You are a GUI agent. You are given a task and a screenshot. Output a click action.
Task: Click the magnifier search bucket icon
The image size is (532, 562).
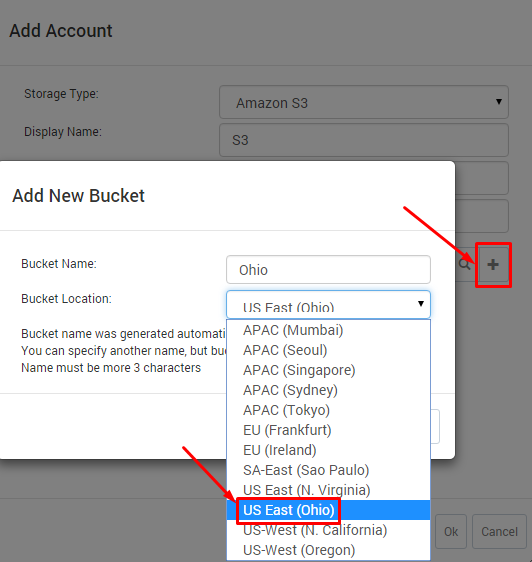(x=465, y=265)
